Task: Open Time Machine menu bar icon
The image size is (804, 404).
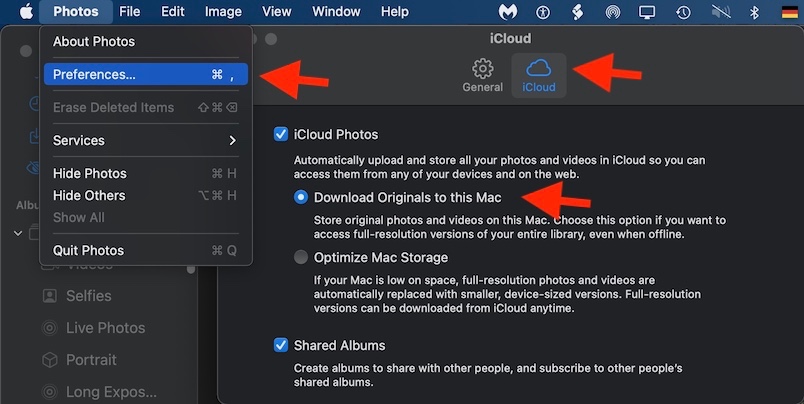Action: tap(682, 12)
